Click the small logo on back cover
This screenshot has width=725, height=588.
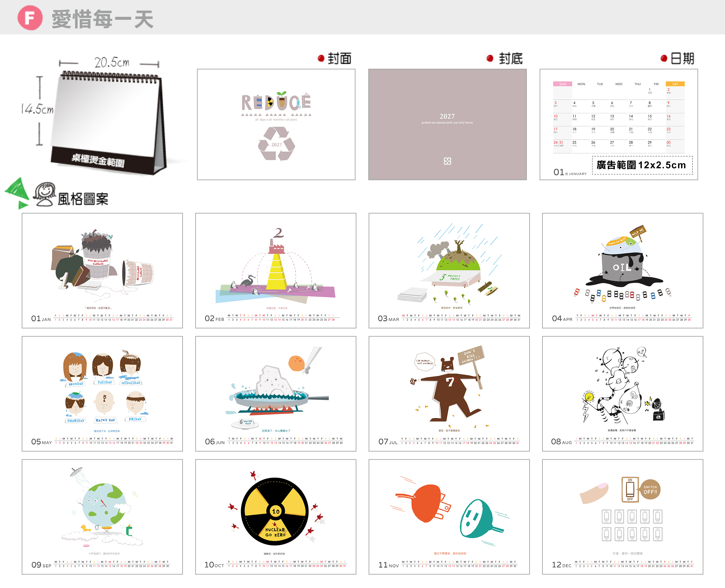(x=447, y=161)
